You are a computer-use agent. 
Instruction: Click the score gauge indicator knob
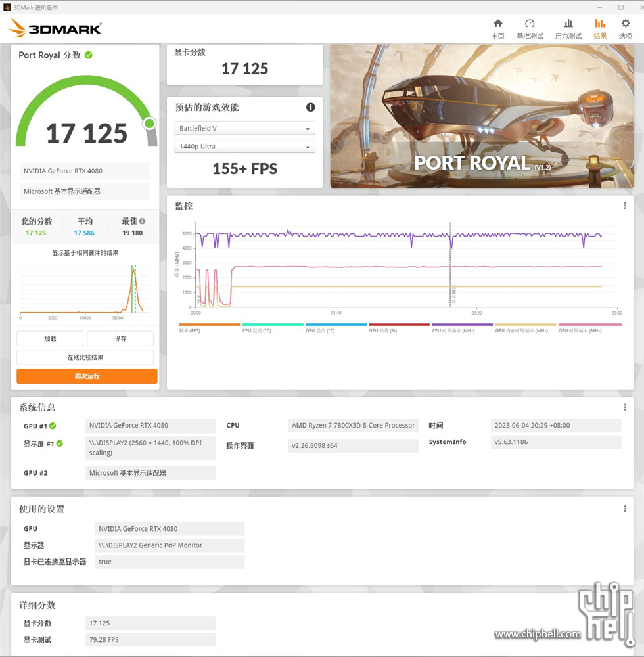150,124
